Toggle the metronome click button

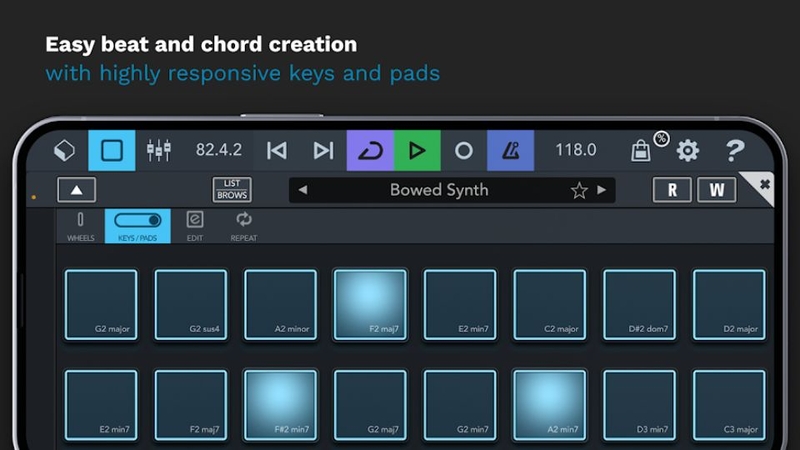[511, 151]
